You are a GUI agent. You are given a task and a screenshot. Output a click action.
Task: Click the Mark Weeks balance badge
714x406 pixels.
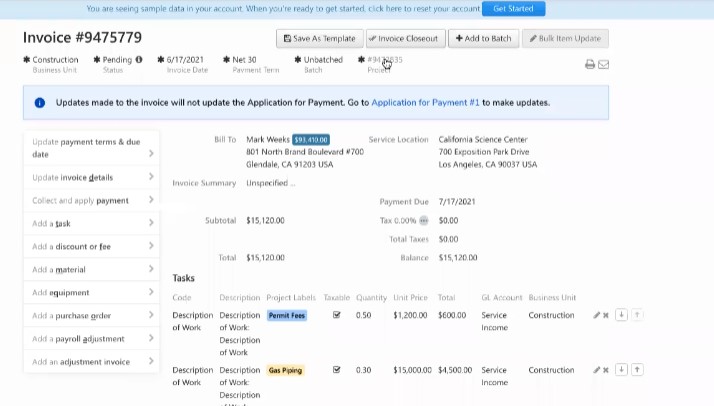tap(311, 140)
